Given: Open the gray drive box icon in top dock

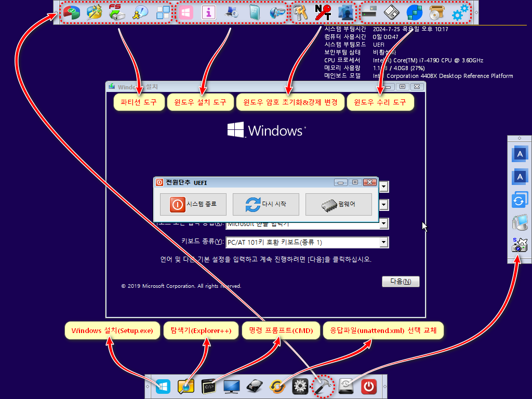Looking at the screenshot, I should pyautogui.click(x=369, y=12).
